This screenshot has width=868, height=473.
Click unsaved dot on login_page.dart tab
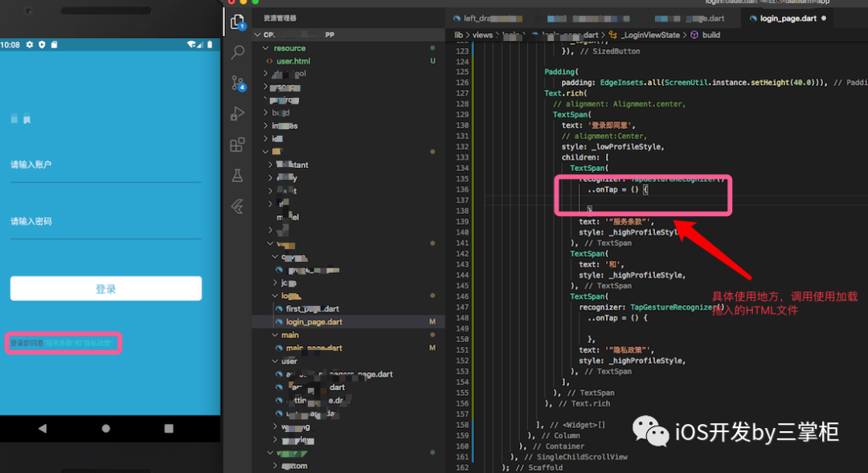(824, 18)
